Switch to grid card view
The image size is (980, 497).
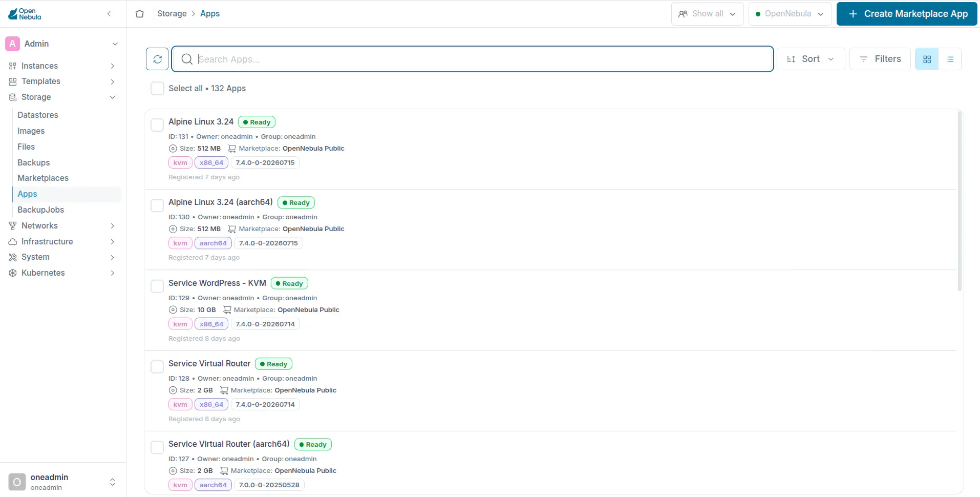pos(927,59)
